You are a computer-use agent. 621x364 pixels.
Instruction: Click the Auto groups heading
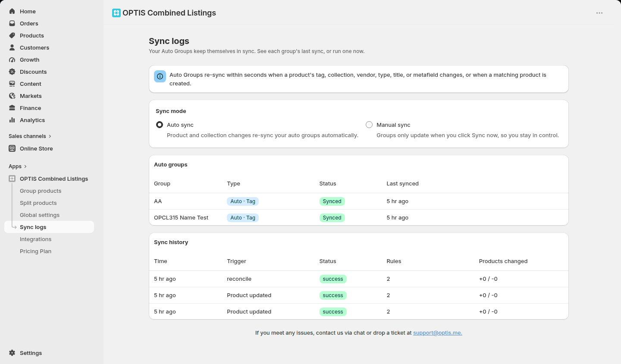point(170,164)
